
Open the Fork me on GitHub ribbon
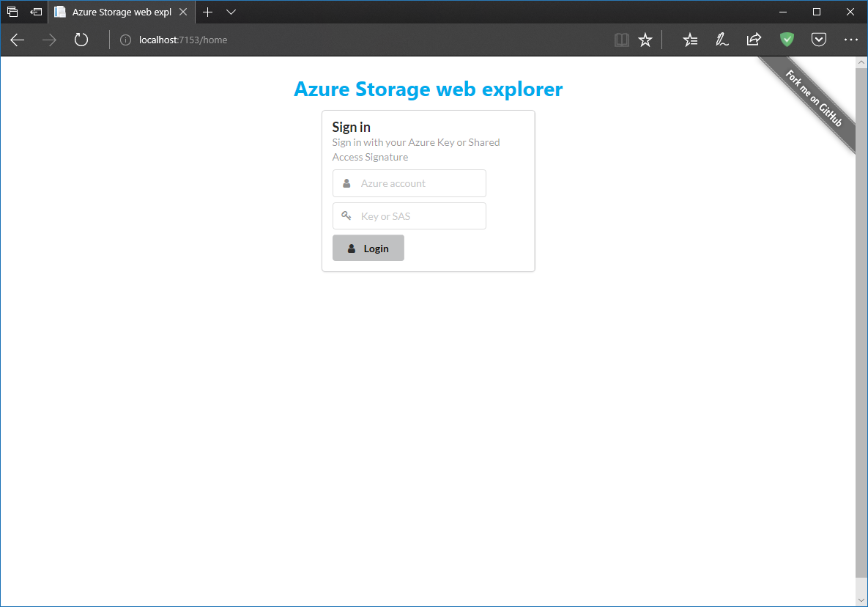tap(814, 98)
